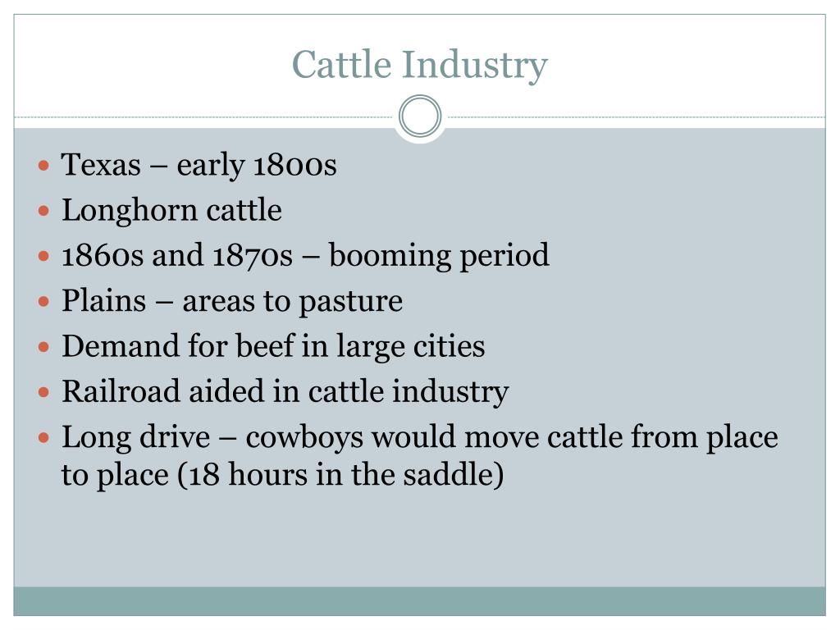Click the Cattle Industry slide title
The width and height of the screenshot is (840, 630).
pos(419,65)
